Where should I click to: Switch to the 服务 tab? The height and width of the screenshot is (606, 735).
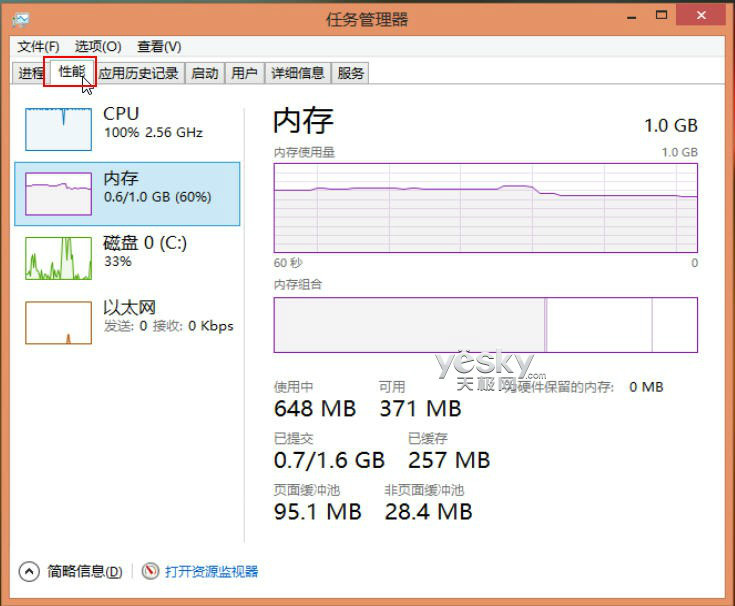pos(350,73)
